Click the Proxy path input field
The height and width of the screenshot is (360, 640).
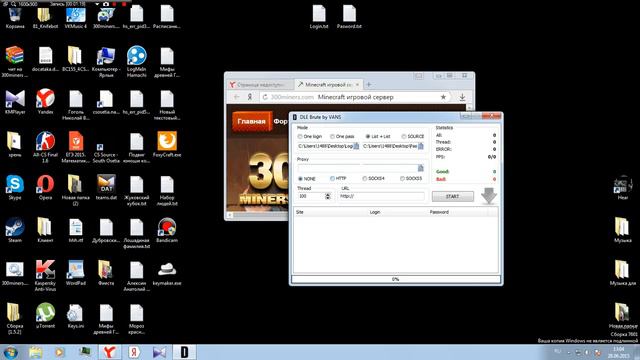point(357,168)
